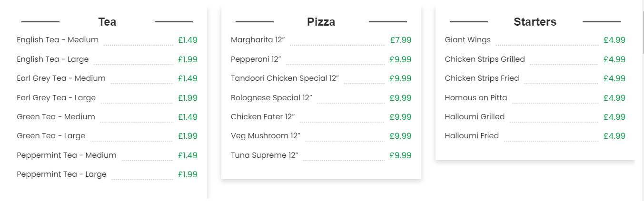
Task: Select Halloumi Fried starter
Action: click(x=472, y=136)
